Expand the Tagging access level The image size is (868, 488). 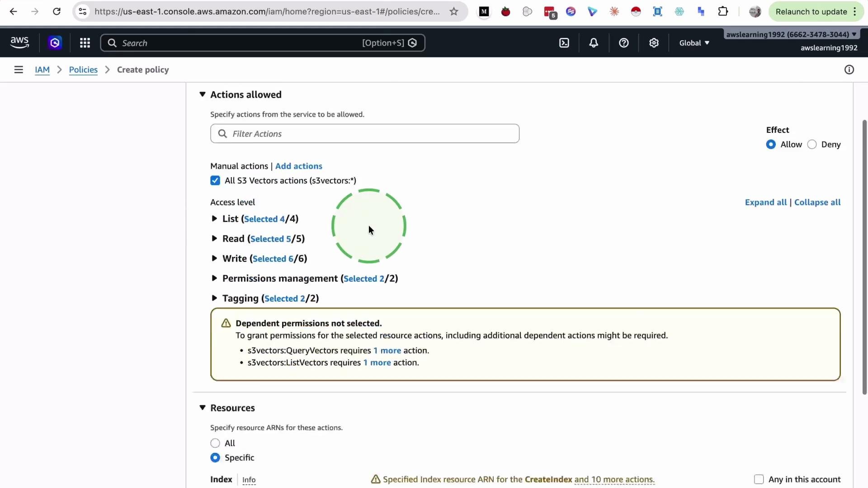point(214,298)
